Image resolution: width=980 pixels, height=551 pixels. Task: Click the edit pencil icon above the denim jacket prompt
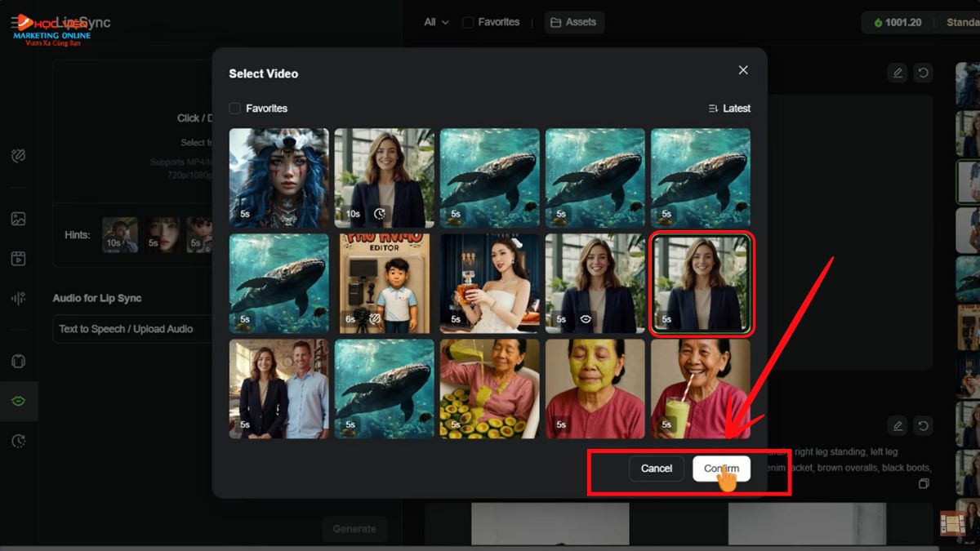[898, 425]
